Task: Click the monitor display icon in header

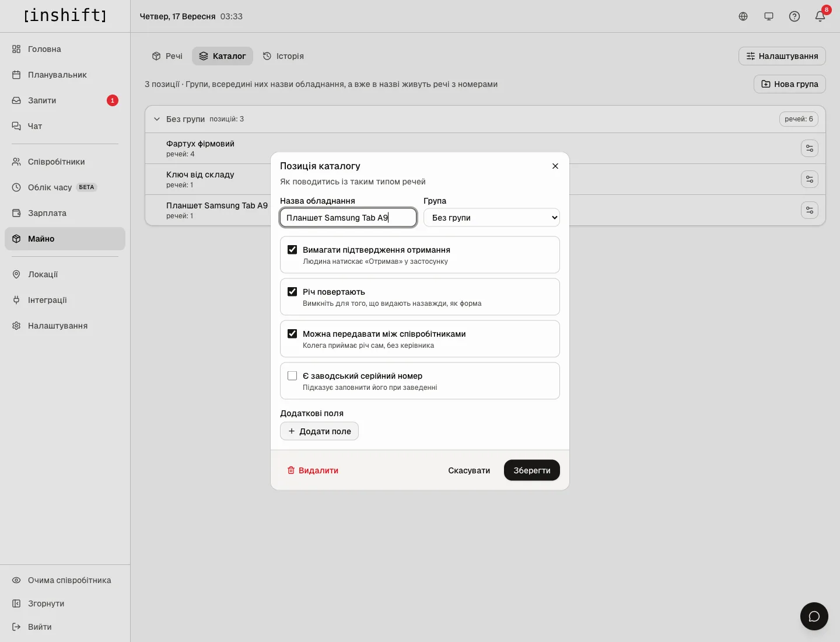Action: tap(769, 16)
